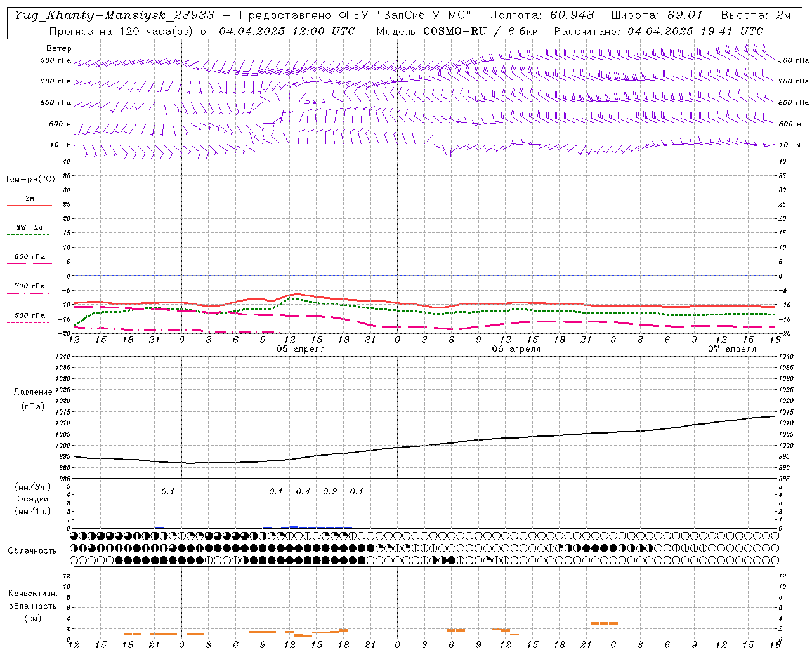Image resolution: width=812 pixels, height=650 pixels.
Task: Click the Долгота: 60.948 value
Action: [542, 15]
